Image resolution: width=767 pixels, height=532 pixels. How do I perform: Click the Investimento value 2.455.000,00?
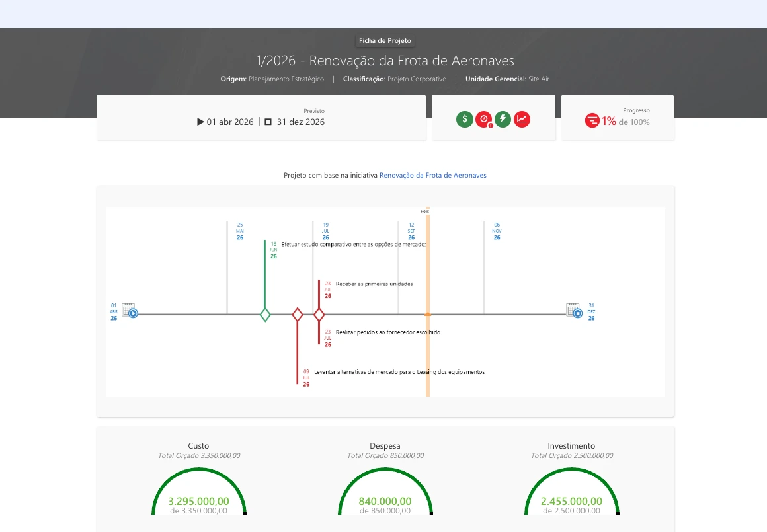click(571, 501)
